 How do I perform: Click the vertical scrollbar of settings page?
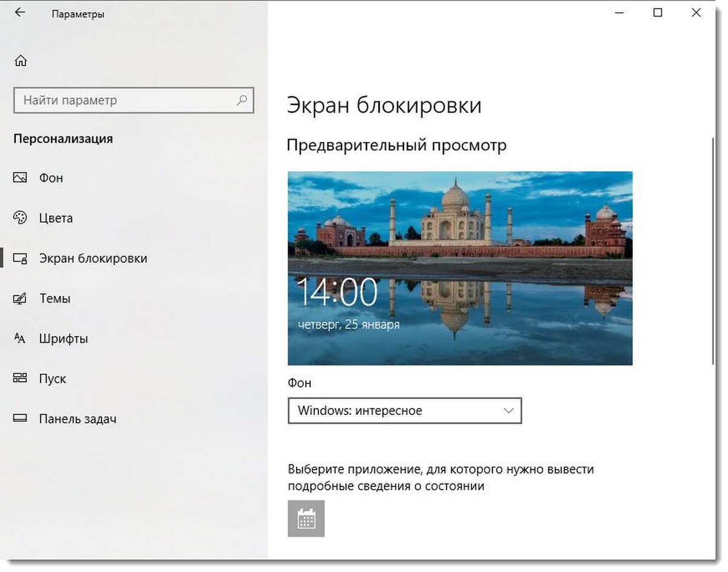(x=713, y=251)
